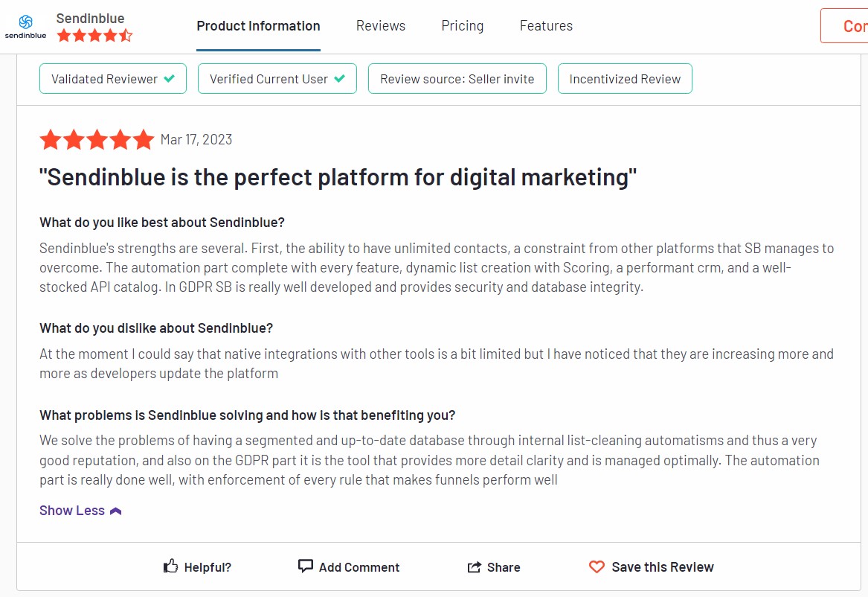This screenshot has width=868, height=597.
Task: Click the Share arrow icon
Action: pos(475,567)
